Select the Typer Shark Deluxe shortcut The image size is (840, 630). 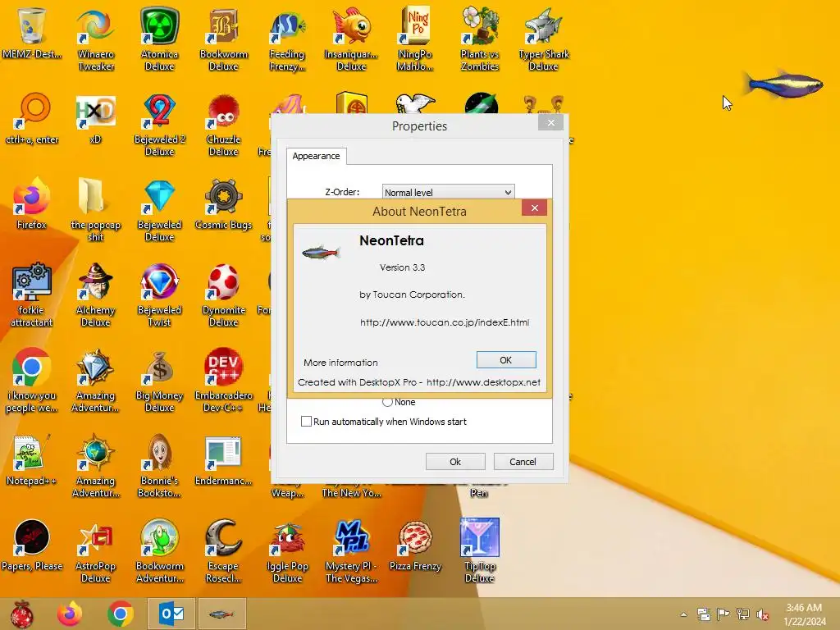[543, 39]
